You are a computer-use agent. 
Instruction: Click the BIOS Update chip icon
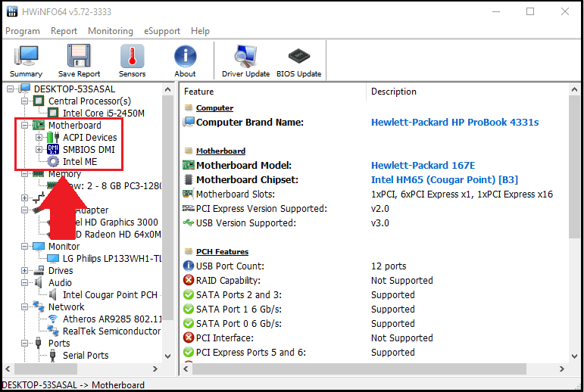(x=298, y=61)
